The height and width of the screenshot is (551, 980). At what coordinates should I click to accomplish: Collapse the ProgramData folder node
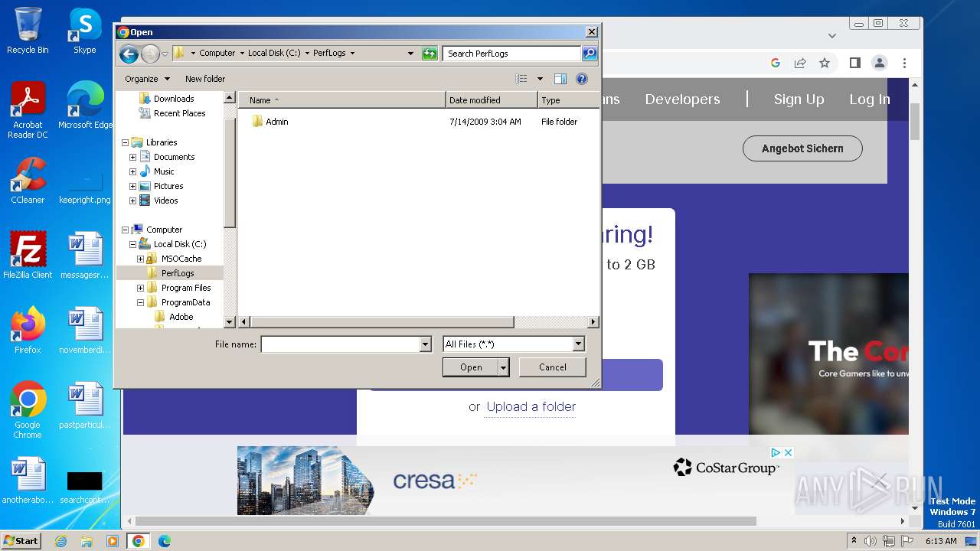pyautogui.click(x=140, y=302)
